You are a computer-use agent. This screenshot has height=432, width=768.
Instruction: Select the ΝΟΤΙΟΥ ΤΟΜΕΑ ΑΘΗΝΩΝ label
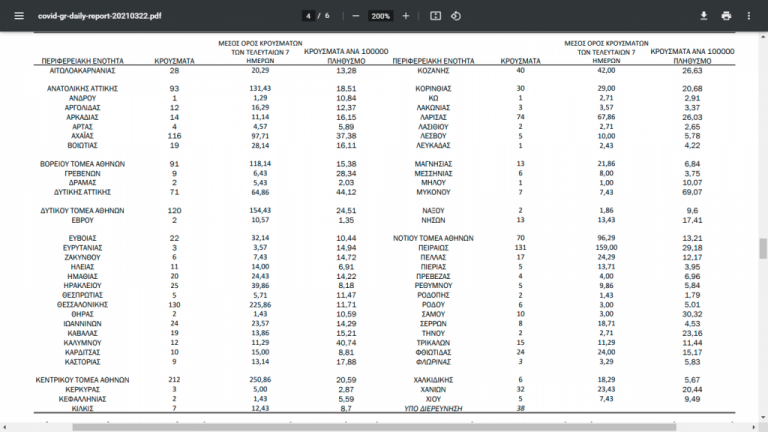coord(433,239)
